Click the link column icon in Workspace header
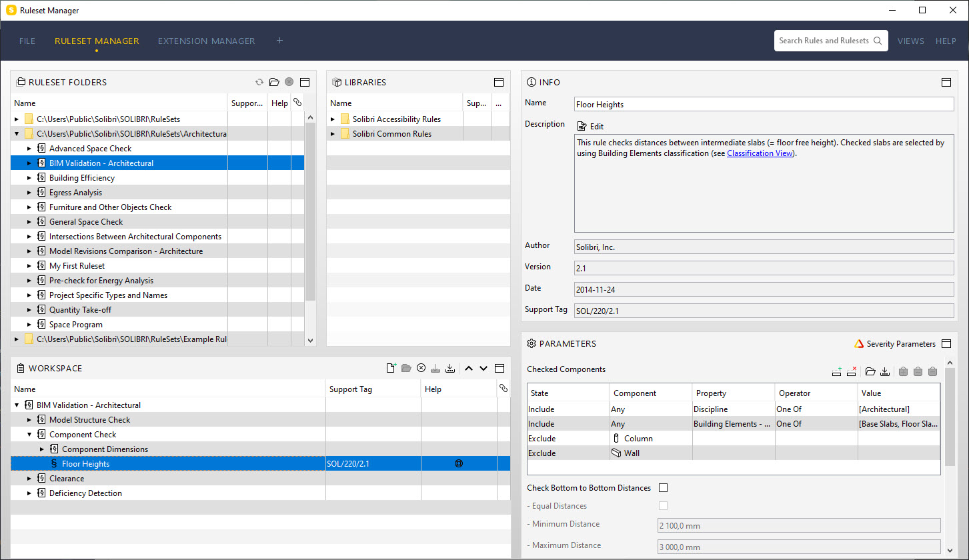Screen dimensions: 969x560 click(x=504, y=388)
